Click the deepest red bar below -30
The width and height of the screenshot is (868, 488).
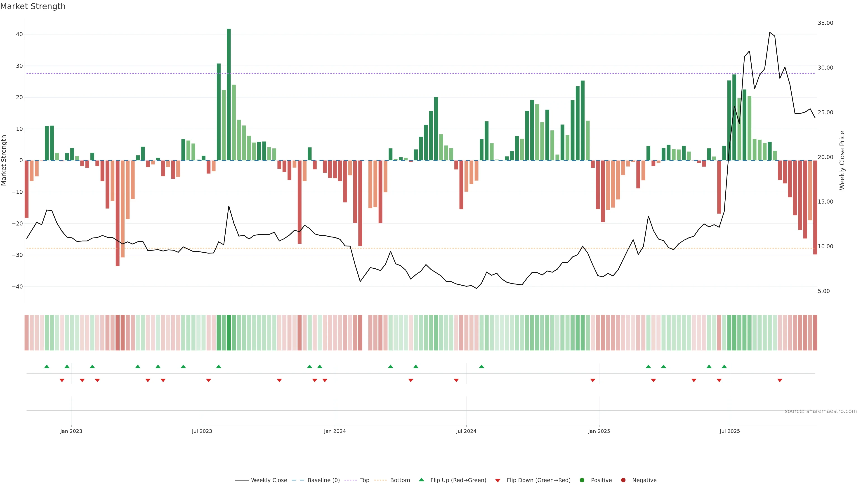118,213
